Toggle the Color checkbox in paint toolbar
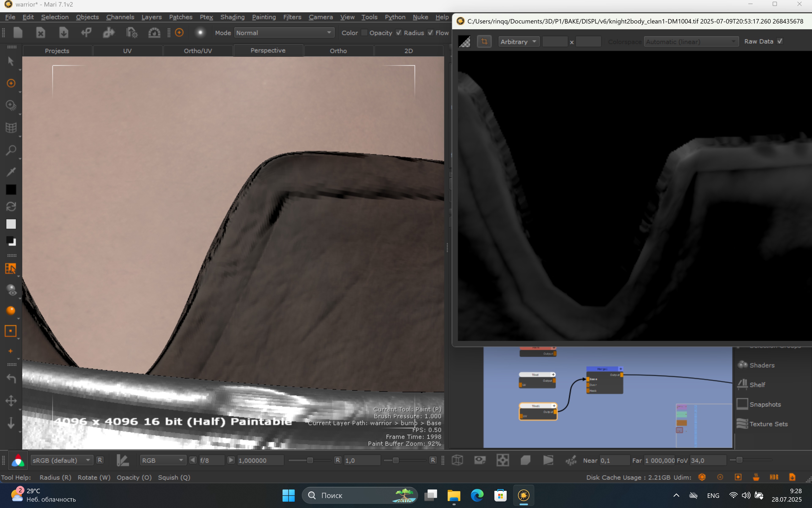Image resolution: width=812 pixels, height=508 pixels. pyautogui.click(x=364, y=33)
